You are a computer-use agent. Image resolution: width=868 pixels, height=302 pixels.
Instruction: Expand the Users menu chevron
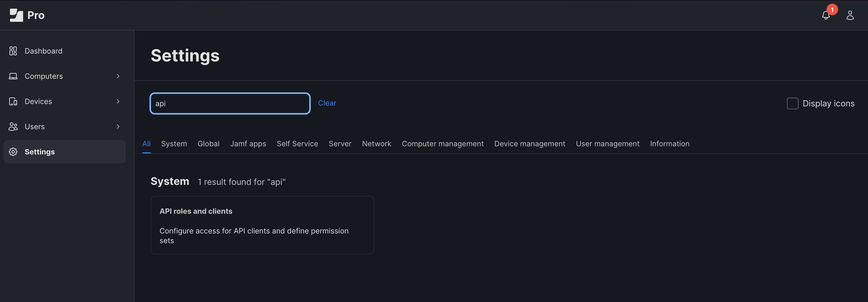point(118,127)
